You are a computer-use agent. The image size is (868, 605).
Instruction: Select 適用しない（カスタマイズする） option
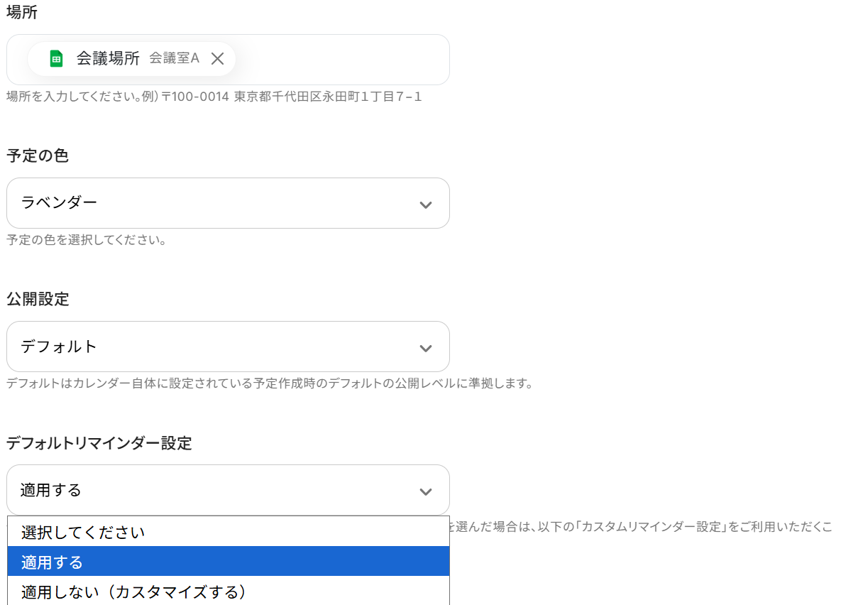coord(133,592)
